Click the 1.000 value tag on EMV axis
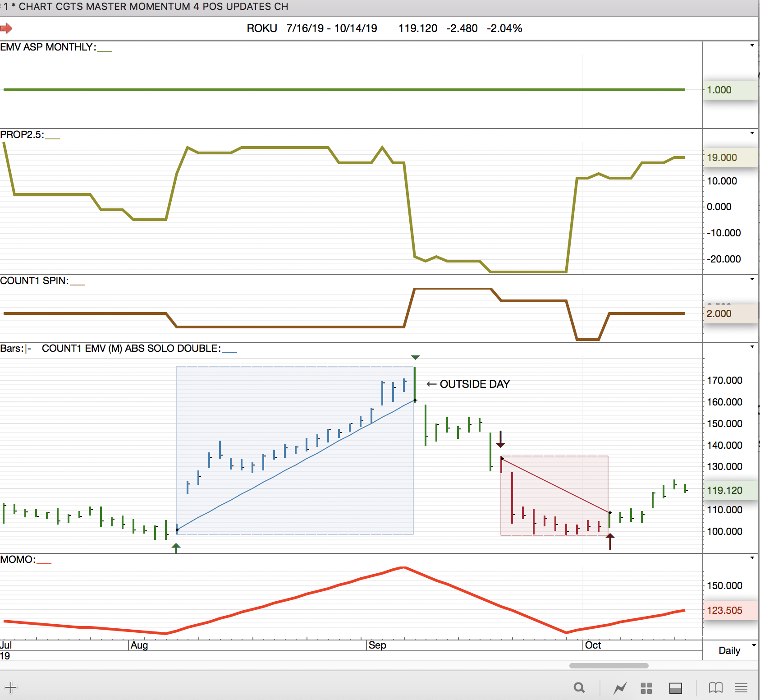Screen dimensions: 760x700 pyautogui.click(x=730, y=90)
